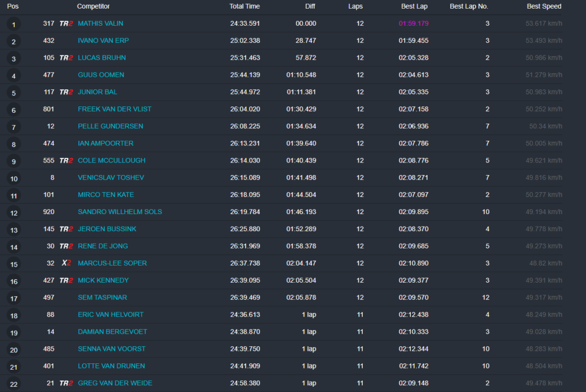
Task: Click the Pos column header
Action: 13,6
